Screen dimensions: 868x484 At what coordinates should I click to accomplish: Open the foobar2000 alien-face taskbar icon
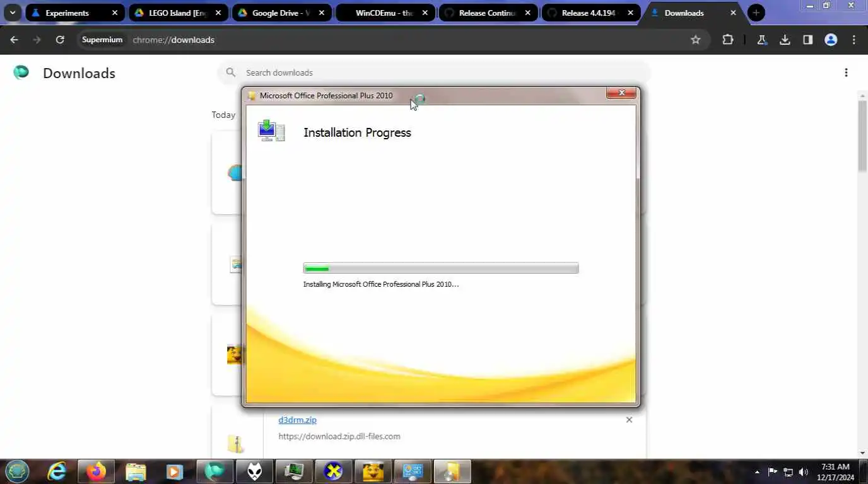click(254, 471)
